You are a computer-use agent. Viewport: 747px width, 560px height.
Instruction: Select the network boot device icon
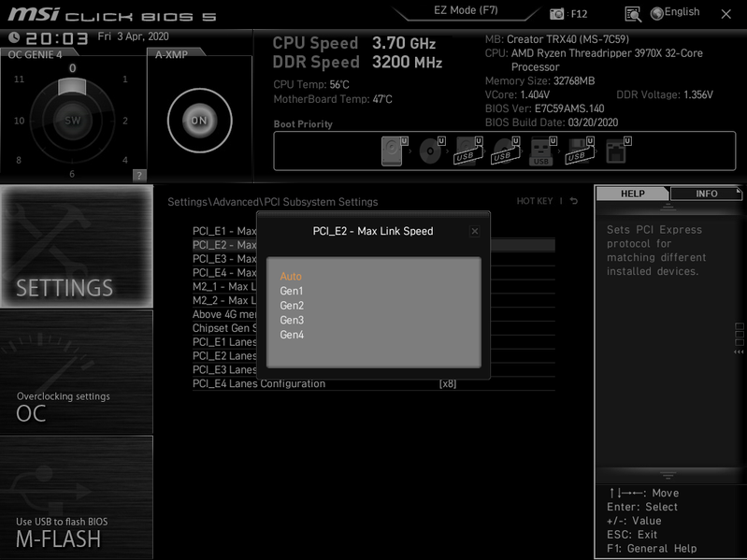pos(618,151)
